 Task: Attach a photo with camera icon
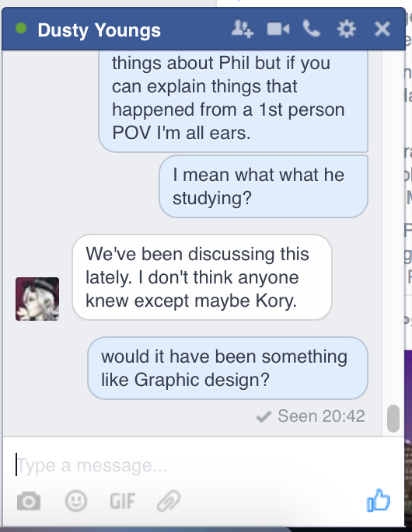click(29, 501)
